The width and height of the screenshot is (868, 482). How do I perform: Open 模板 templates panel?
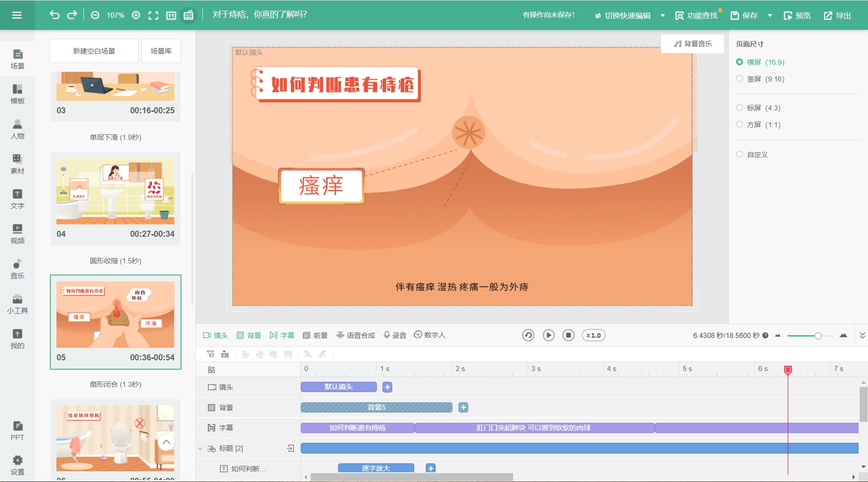pyautogui.click(x=17, y=94)
